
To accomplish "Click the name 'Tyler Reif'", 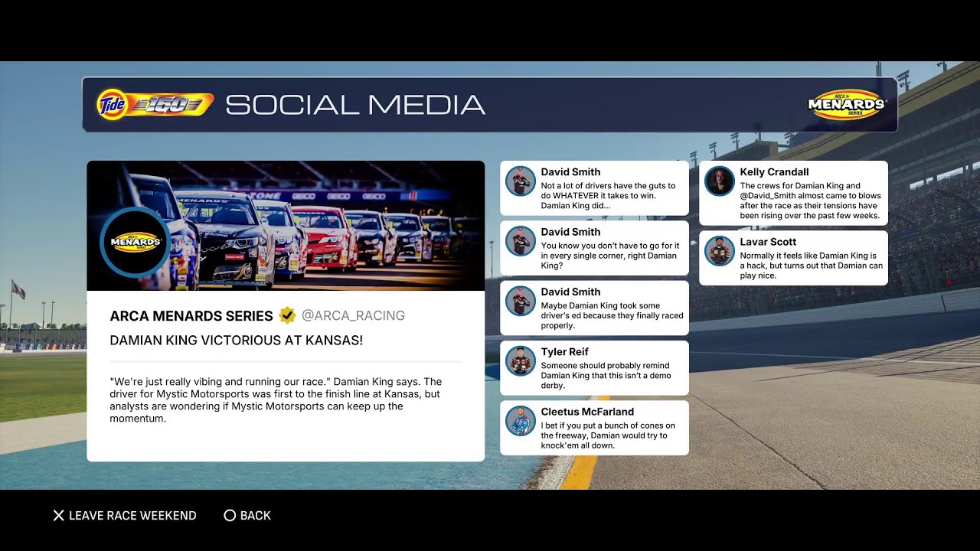I will pos(565,352).
